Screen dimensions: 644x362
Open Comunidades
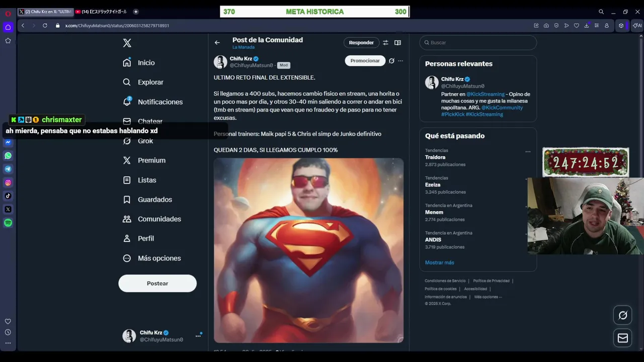(152, 219)
